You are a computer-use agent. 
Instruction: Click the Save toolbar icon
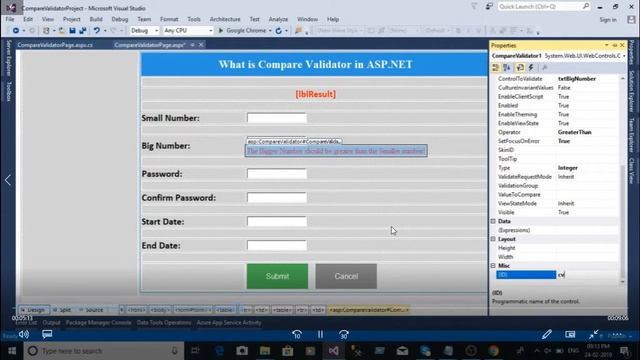coord(72,31)
